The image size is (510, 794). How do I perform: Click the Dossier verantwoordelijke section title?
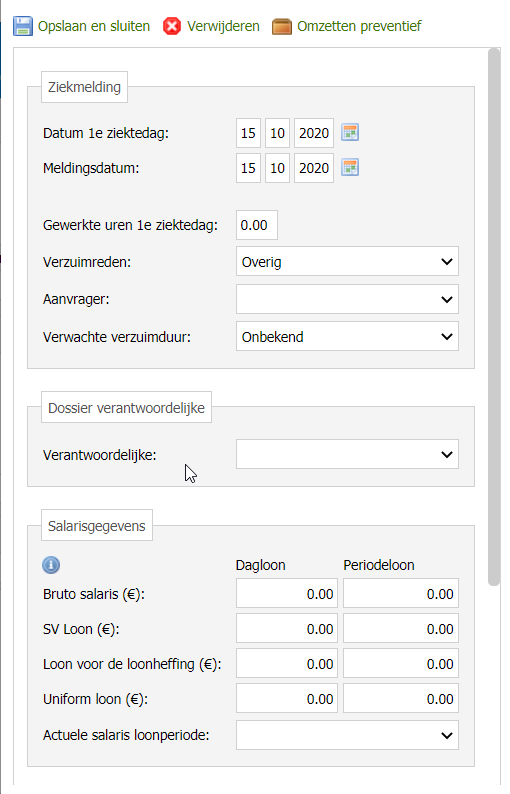point(126,408)
